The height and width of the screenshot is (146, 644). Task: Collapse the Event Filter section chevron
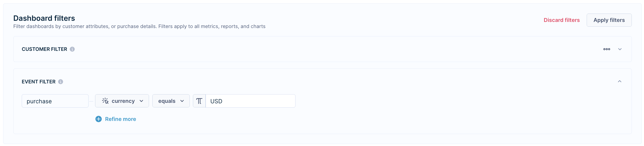[x=619, y=81]
